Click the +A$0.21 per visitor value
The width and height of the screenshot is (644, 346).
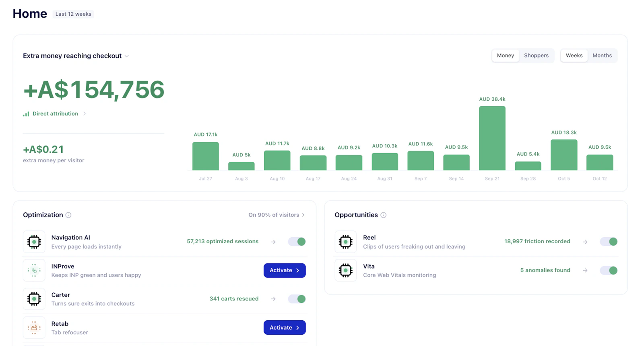tap(43, 149)
